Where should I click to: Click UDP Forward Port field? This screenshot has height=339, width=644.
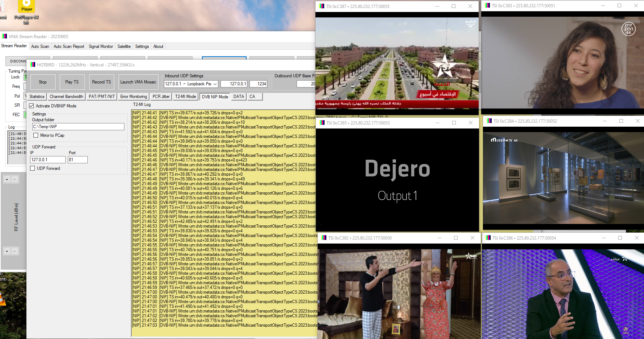(x=78, y=160)
